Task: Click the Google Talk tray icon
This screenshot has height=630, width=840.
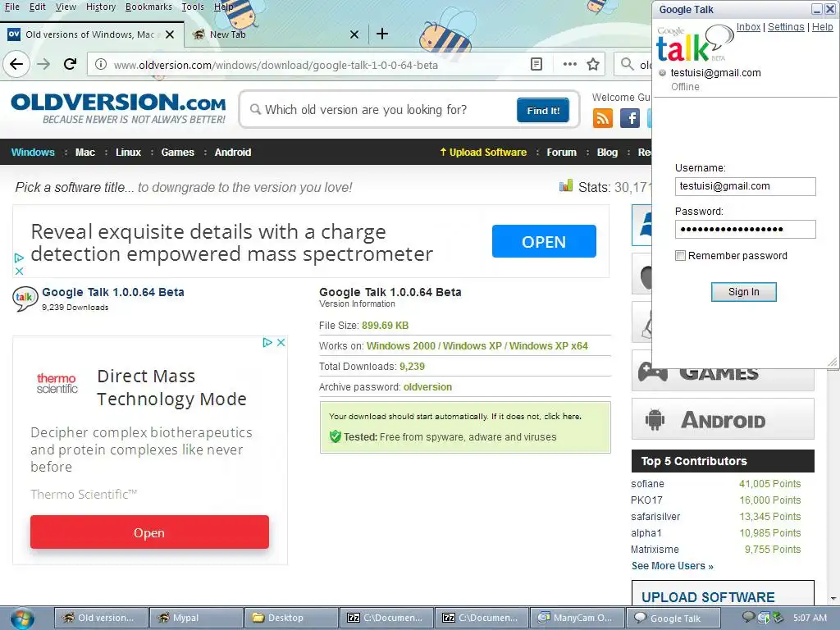Action: (748, 617)
